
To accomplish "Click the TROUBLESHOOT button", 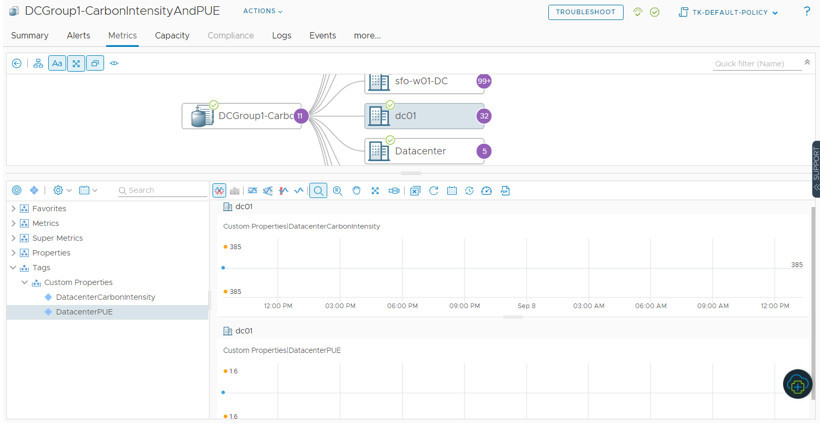I will point(585,12).
